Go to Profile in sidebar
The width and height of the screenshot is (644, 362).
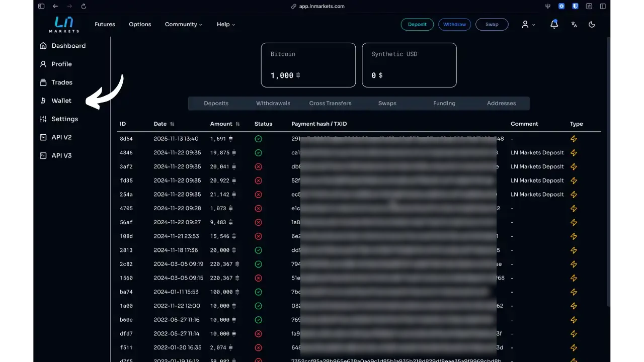[61, 64]
